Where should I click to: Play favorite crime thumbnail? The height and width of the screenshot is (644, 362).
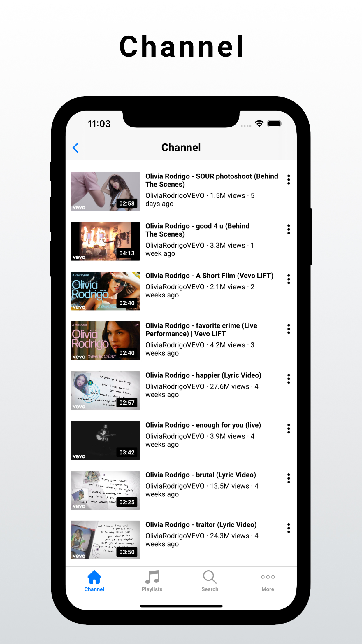(105, 341)
